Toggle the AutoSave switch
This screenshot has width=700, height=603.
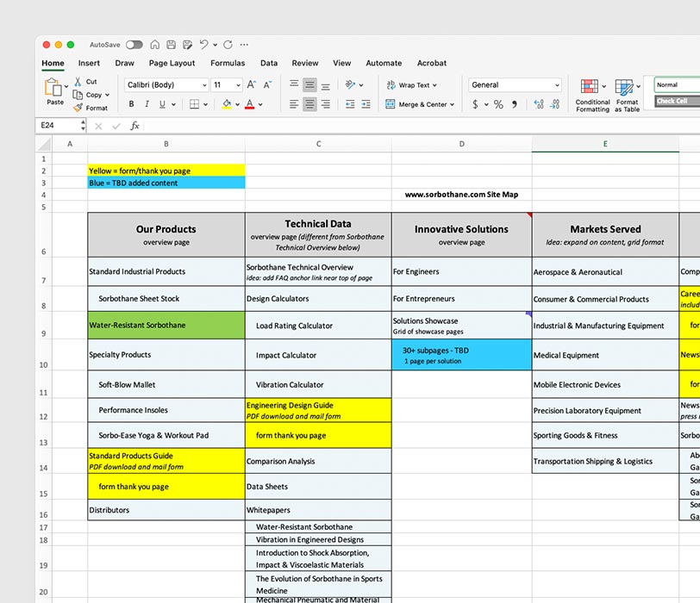134,45
